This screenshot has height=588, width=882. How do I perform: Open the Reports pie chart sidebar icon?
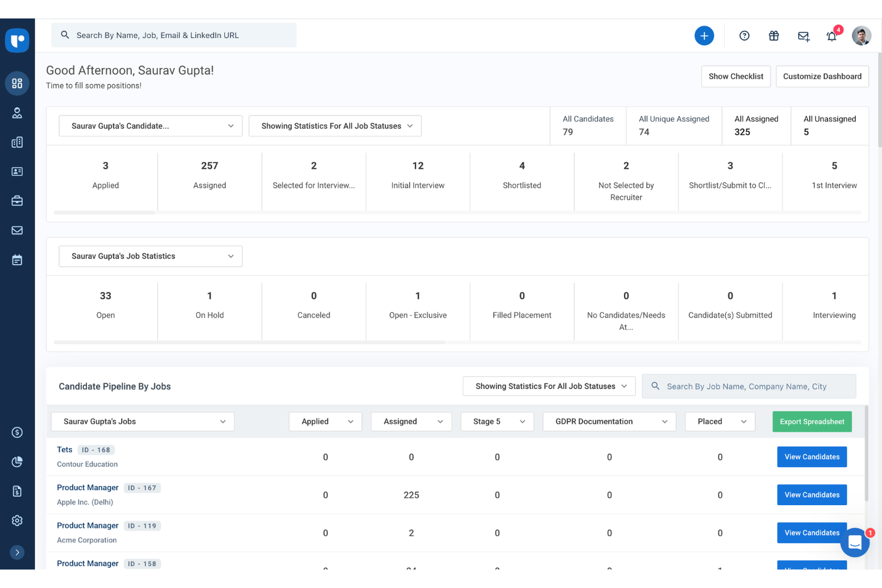pyautogui.click(x=17, y=462)
